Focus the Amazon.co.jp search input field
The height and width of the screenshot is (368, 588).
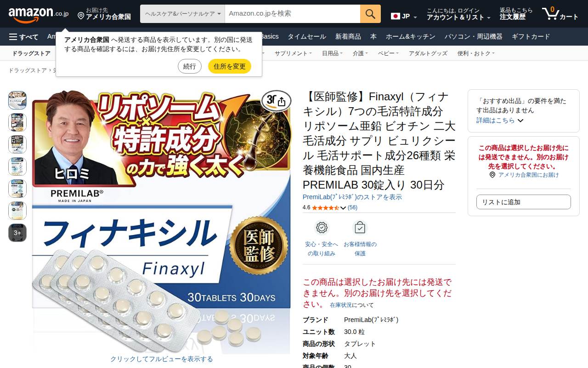[x=293, y=14]
